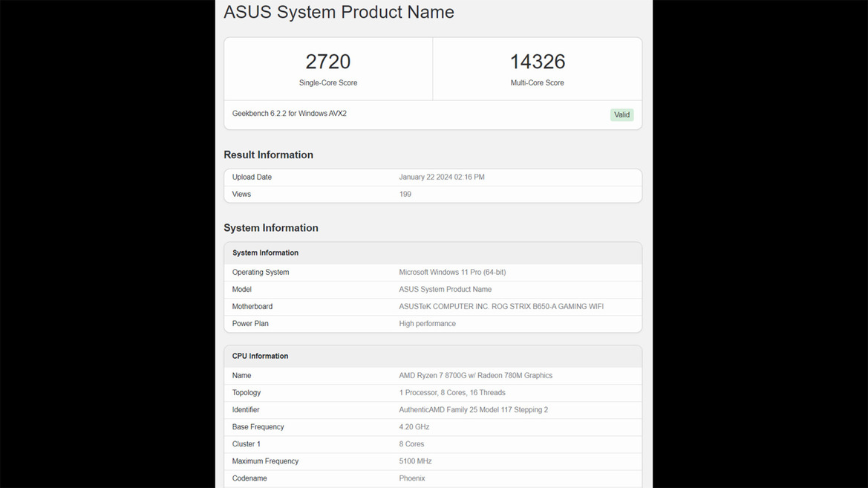868x488 pixels.
Task: Select 'AuthenticAMD Family 25 Model 117 Stepping 2'
Action: (473, 411)
